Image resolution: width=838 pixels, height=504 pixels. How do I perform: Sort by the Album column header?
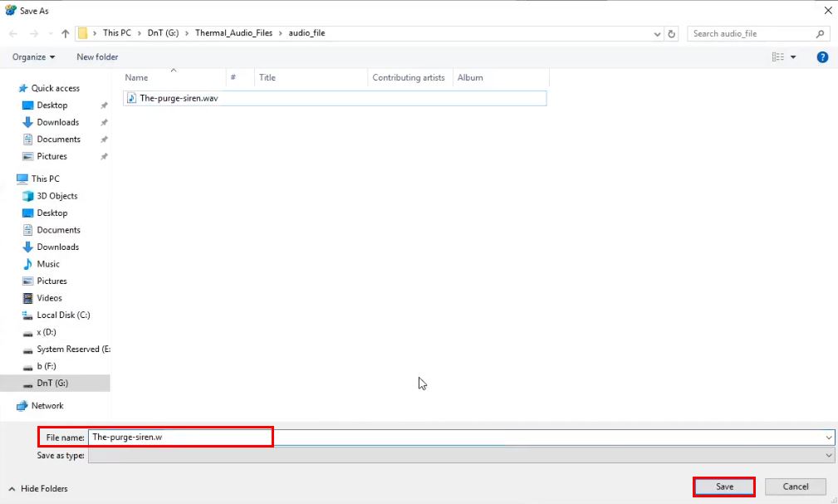501,77
